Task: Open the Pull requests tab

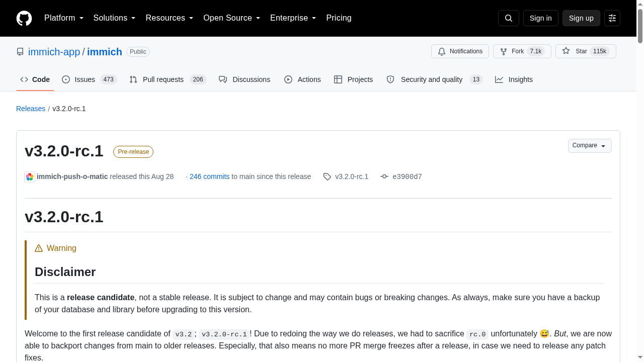Action: point(168,79)
